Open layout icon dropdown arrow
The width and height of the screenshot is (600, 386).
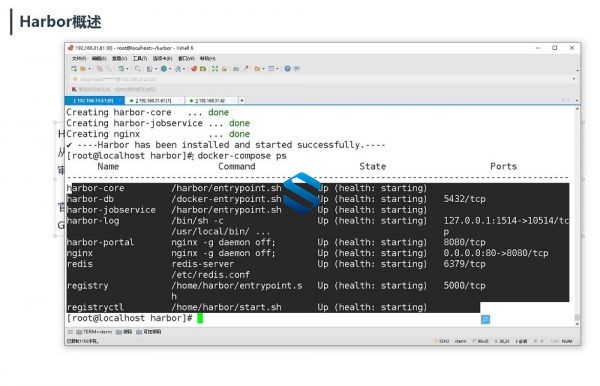click(x=277, y=69)
